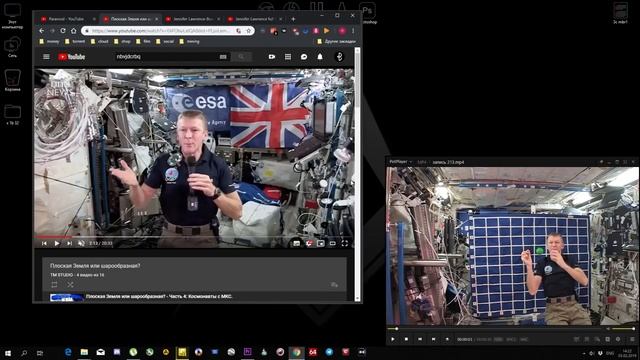The height and width of the screenshot is (360, 640).
Task: Go to YouTube home via logo
Action: click(x=71, y=57)
